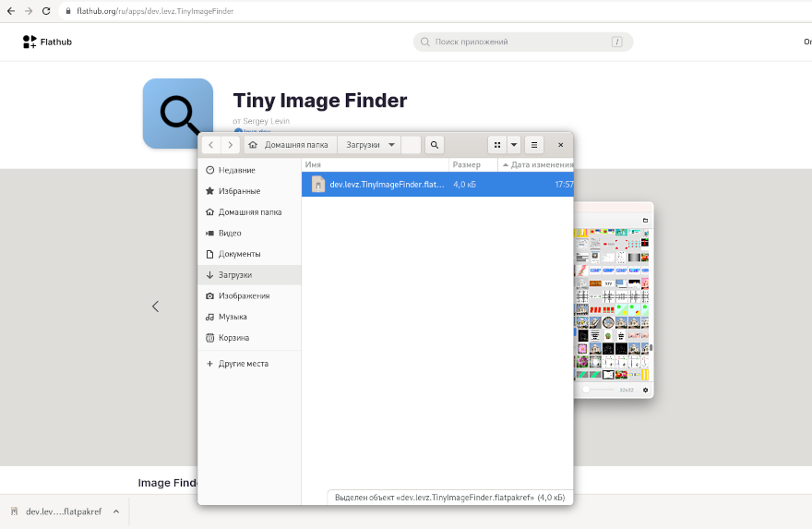Screen dimensions: 812x529
Task: Show previous screenshot with left arrow
Action: 155,307
